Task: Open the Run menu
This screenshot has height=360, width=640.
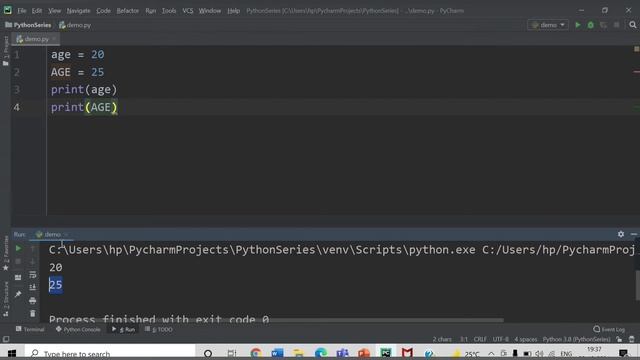Action: (151, 11)
